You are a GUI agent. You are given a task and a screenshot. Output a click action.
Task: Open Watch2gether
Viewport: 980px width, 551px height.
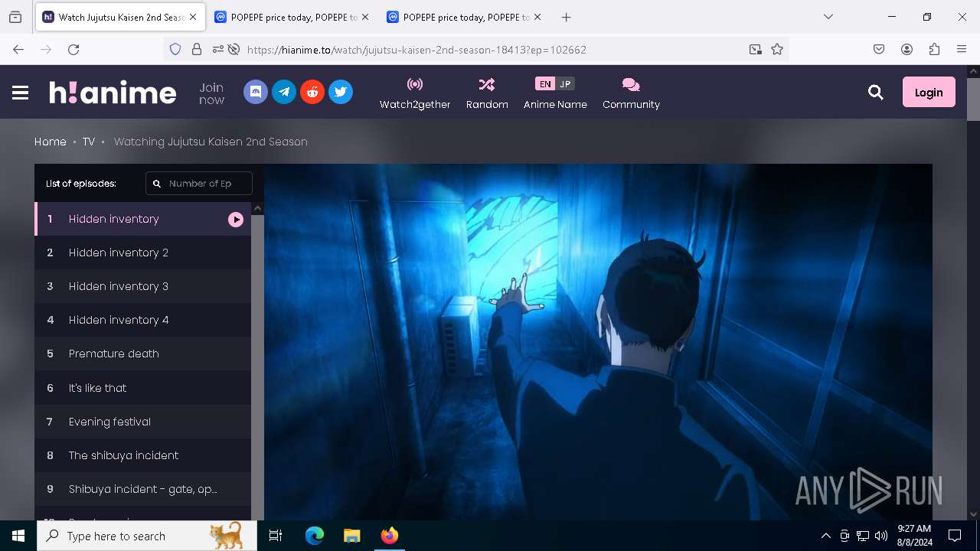[415, 93]
